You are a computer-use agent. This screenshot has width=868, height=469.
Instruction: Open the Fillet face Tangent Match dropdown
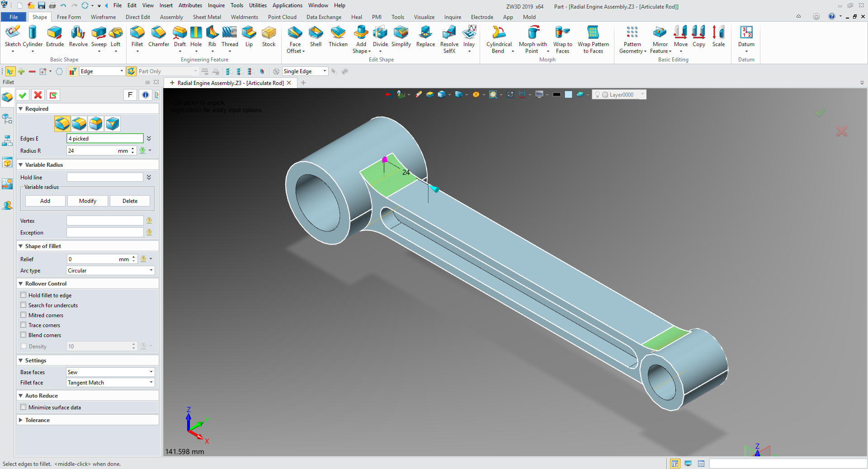(110, 383)
